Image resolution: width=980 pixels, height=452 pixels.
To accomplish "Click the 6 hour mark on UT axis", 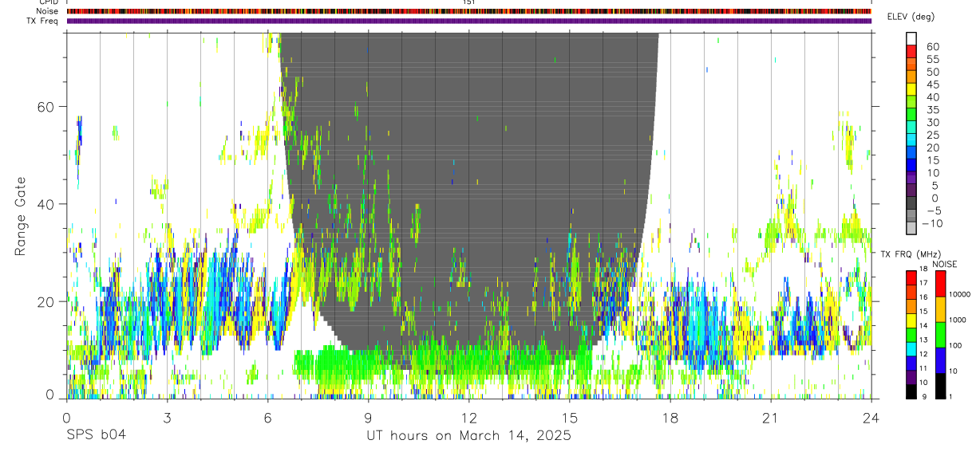I will coord(268,417).
